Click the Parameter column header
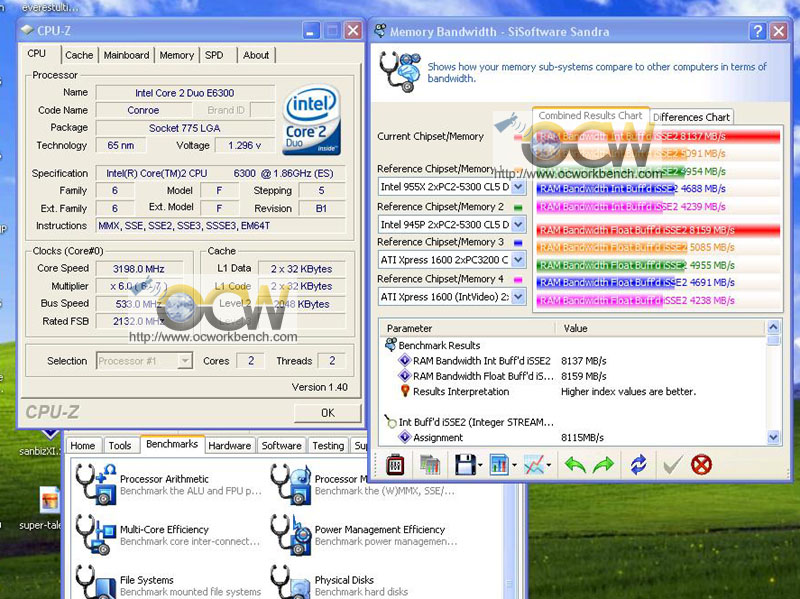Image resolution: width=800 pixels, height=599 pixels. coord(467,328)
